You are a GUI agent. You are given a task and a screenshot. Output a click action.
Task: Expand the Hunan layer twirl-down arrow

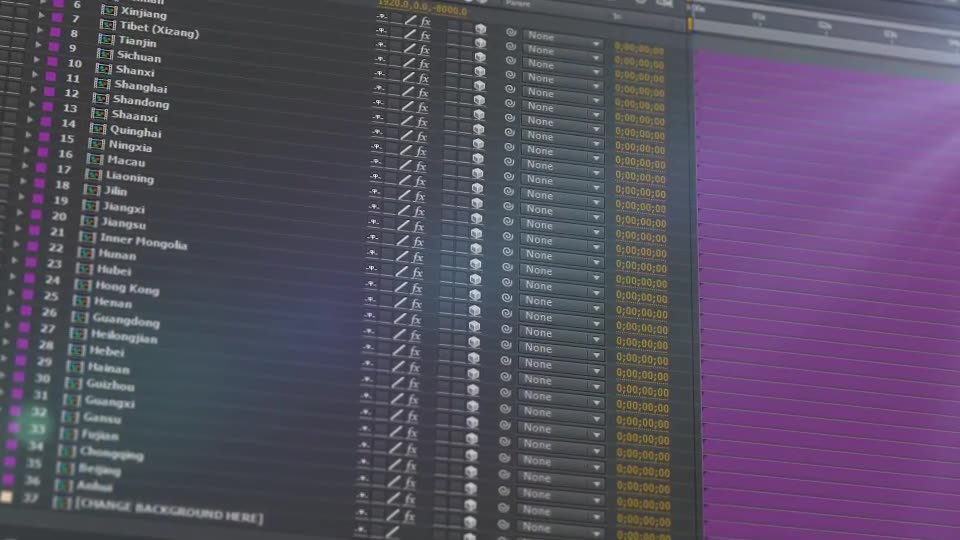pos(17,244)
